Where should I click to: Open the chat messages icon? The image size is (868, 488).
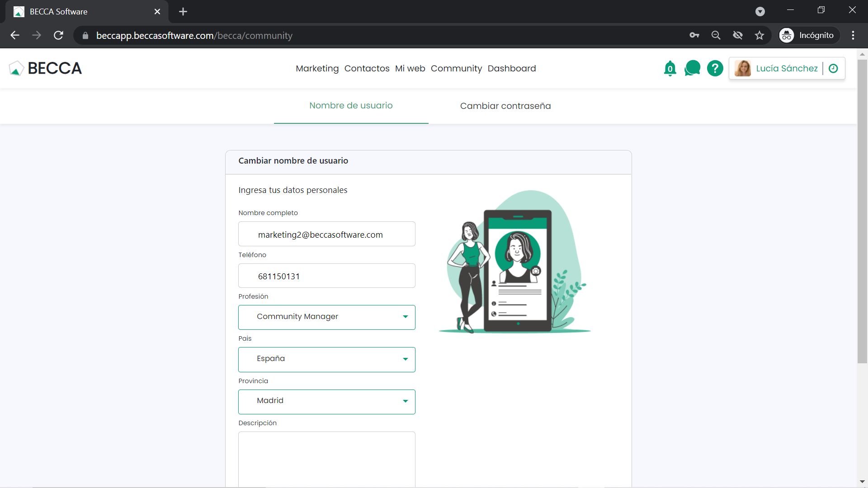(x=692, y=68)
